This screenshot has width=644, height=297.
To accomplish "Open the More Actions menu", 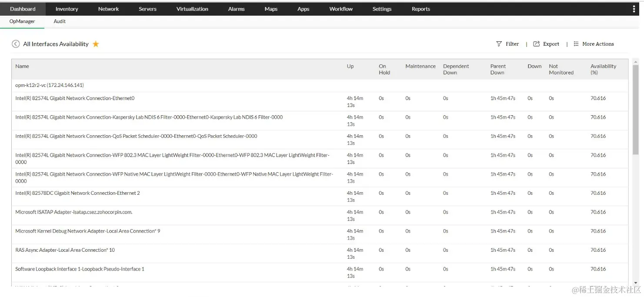I will point(594,44).
